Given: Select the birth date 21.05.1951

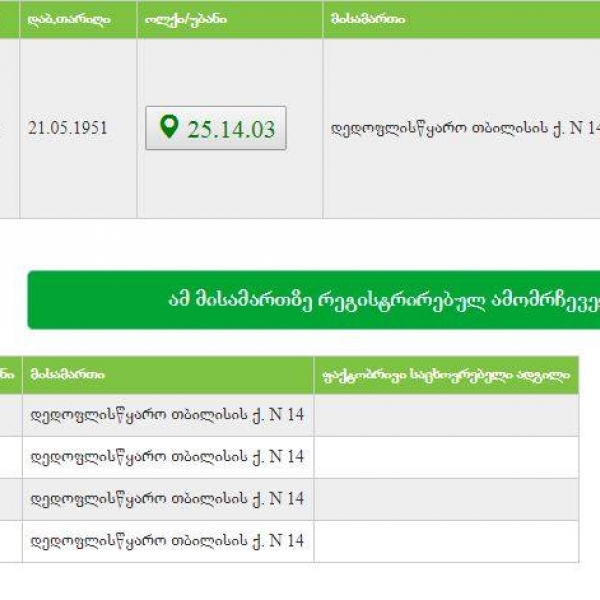Looking at the screenshot, I should click(x=68, y=128).
